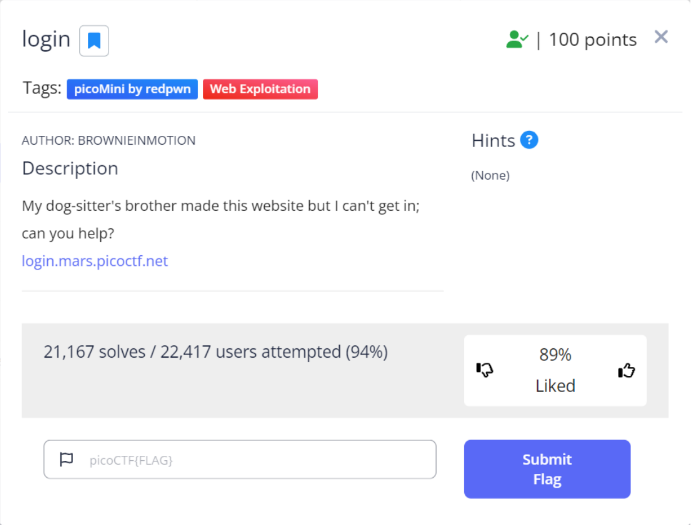Bookmark the login challenge
This screenshot has width=691, height=525.
coord(94,40)
